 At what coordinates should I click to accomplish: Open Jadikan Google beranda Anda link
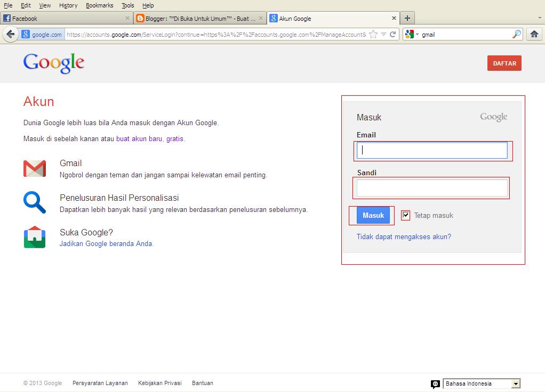pyautogui.click(x=106, y=243)
